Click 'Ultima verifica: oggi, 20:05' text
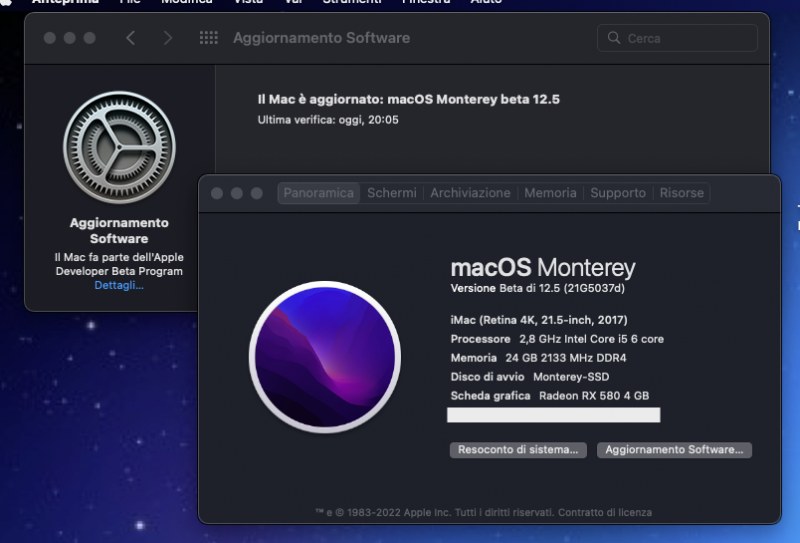800x543 pixels. pyautogui.click(x=328, y=120)
